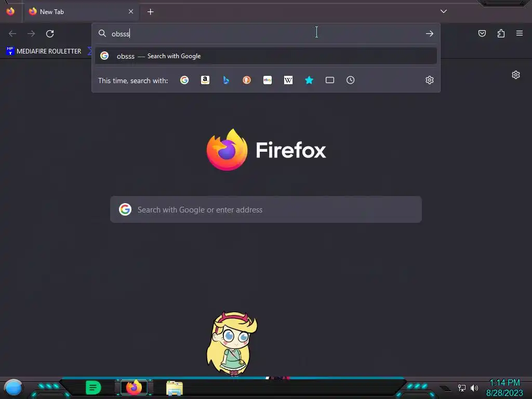Open File Explorer from taskbar

click(x=175, y=388)
